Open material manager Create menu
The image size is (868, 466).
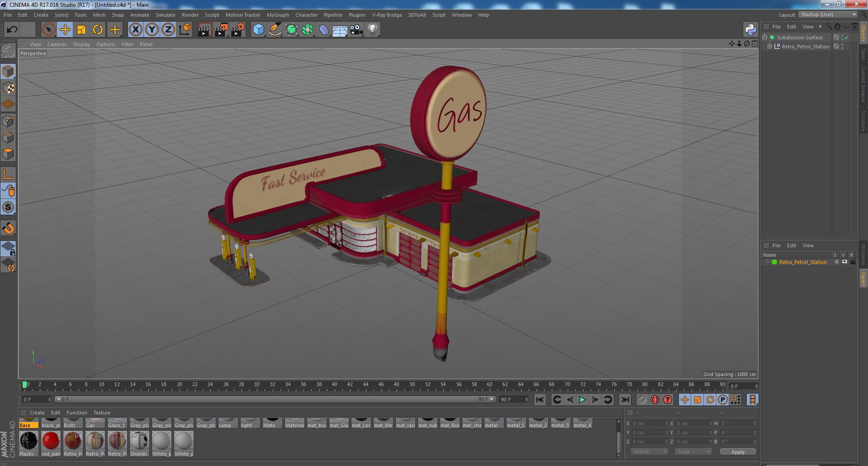pyautogui.click(x=37, y=413)
